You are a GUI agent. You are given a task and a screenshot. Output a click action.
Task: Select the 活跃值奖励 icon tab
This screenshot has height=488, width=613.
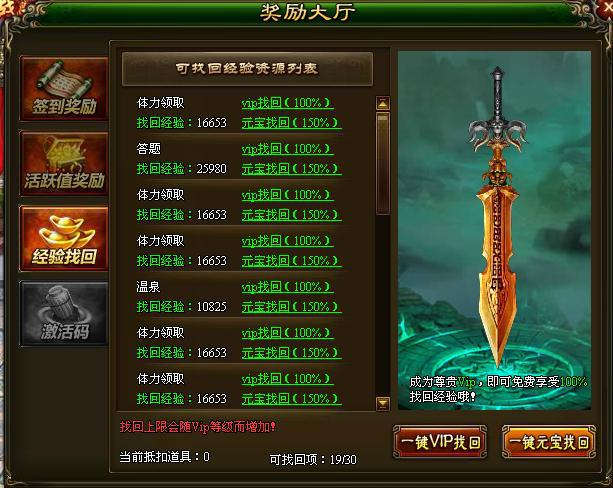64,163
